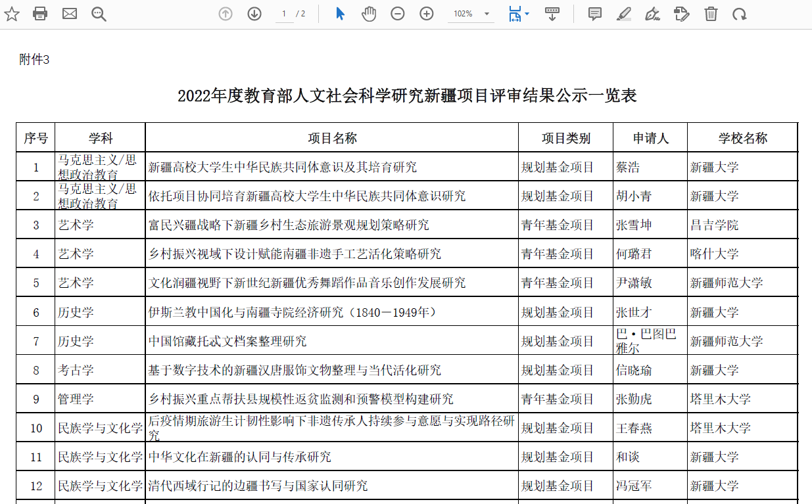812x504 pixels.
Task: Zoom in with plus button
Action: click(x=427, y=14)
